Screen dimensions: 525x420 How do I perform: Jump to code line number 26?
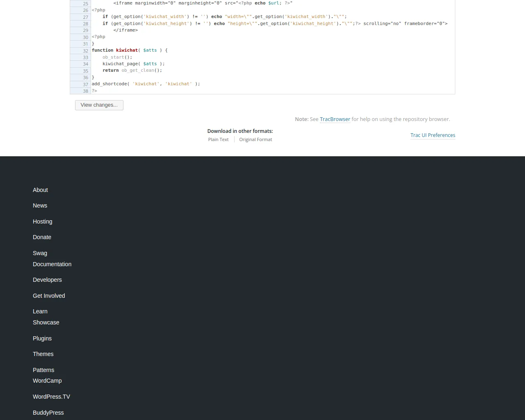pos(85,10)
